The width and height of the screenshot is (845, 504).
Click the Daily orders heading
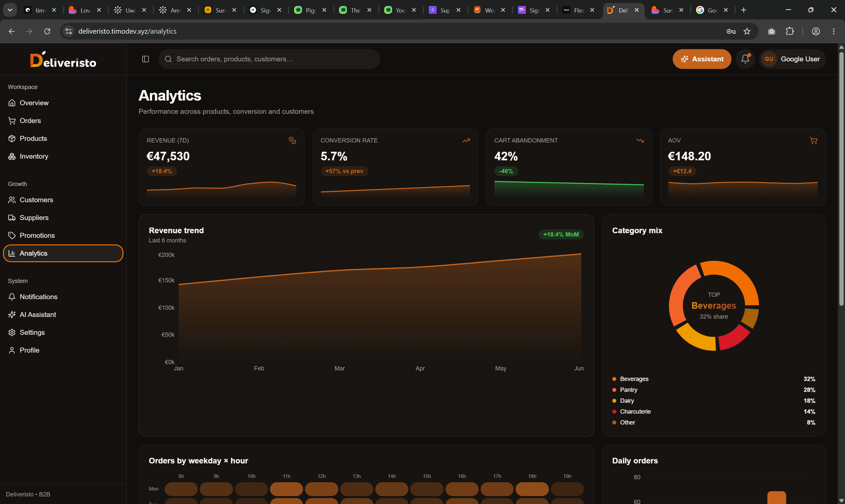click(x=635, y=461)
